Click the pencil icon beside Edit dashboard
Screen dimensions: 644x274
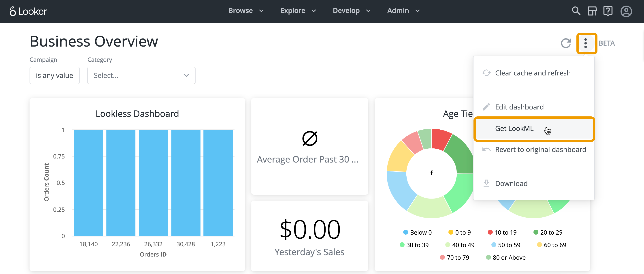pos(486,107)
